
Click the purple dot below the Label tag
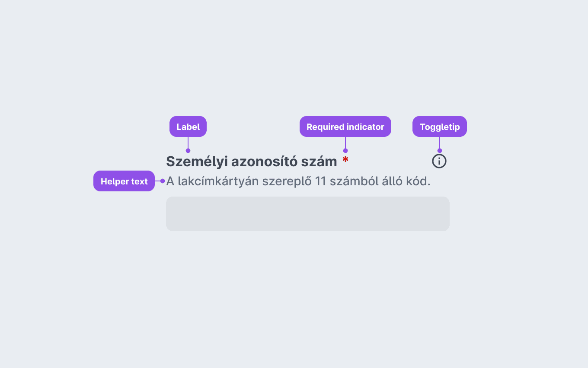[x=188, y=151]
